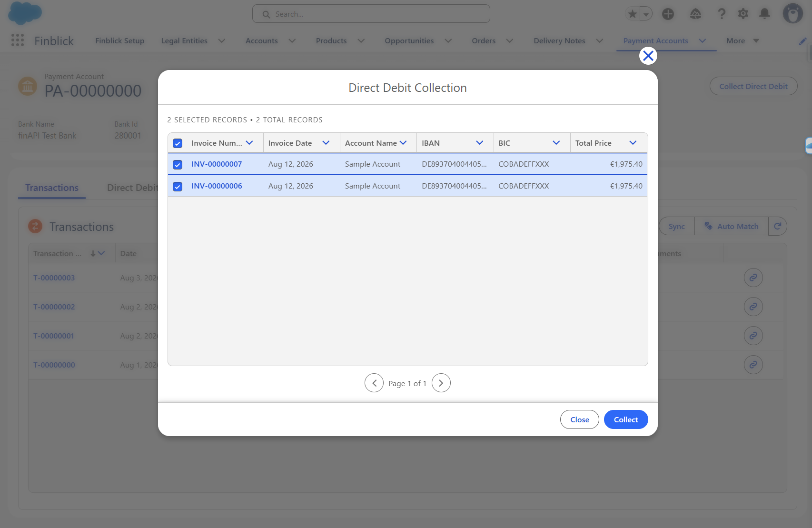Uncheck invoice INV-00000006 row checkbox
Screen dimensions: 812x528
point(178,187)
